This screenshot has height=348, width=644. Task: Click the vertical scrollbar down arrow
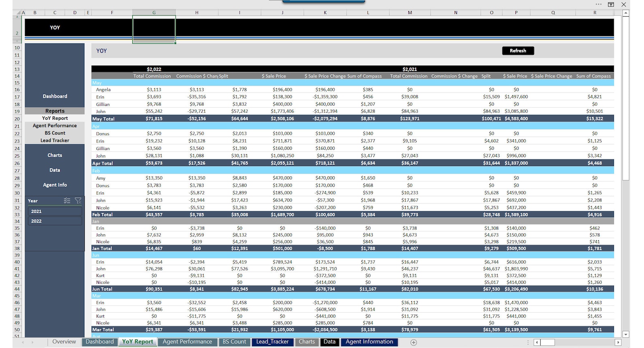tap(626, 334)
